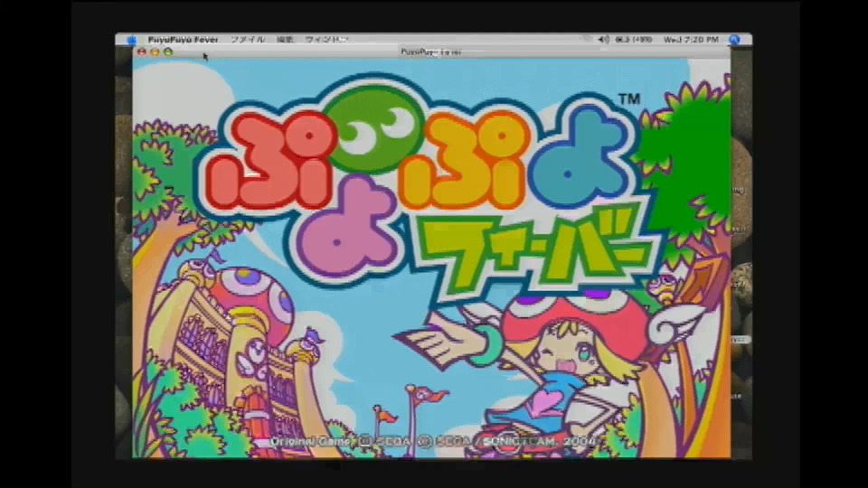868x488 pixels.
Task: Zoom the PuyoPuyo Fever window with green button
Action: [168, 52]
